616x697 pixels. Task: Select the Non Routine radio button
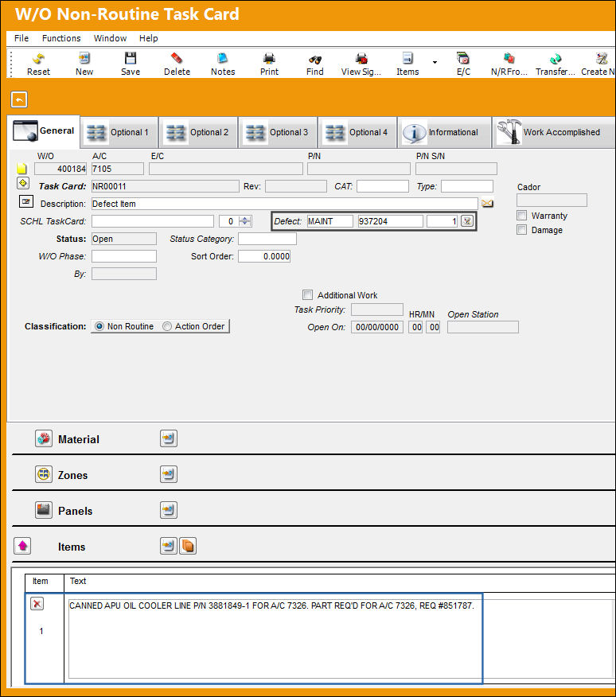click(99, 326)
